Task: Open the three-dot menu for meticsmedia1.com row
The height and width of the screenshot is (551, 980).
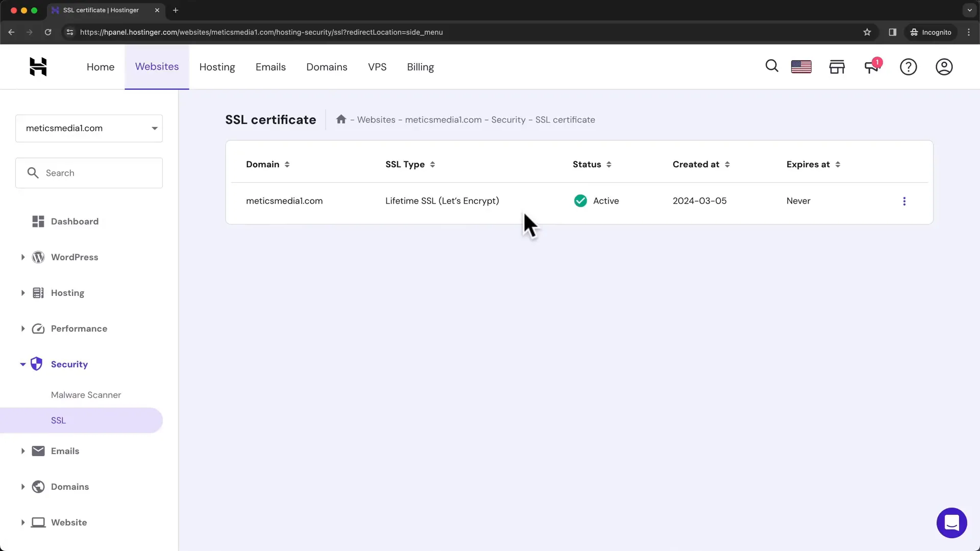Action: tap(904, 201)
